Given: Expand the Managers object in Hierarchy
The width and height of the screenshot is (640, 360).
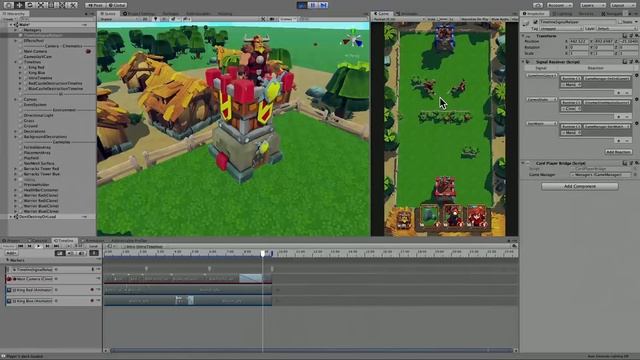Looking at the screenshot, I should point(16,30).
